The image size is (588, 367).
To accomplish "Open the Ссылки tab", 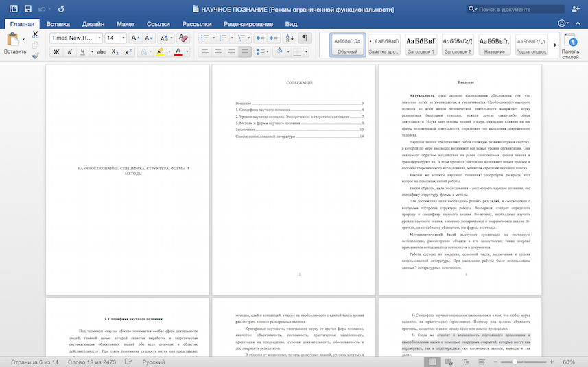I will click(158, 24).
